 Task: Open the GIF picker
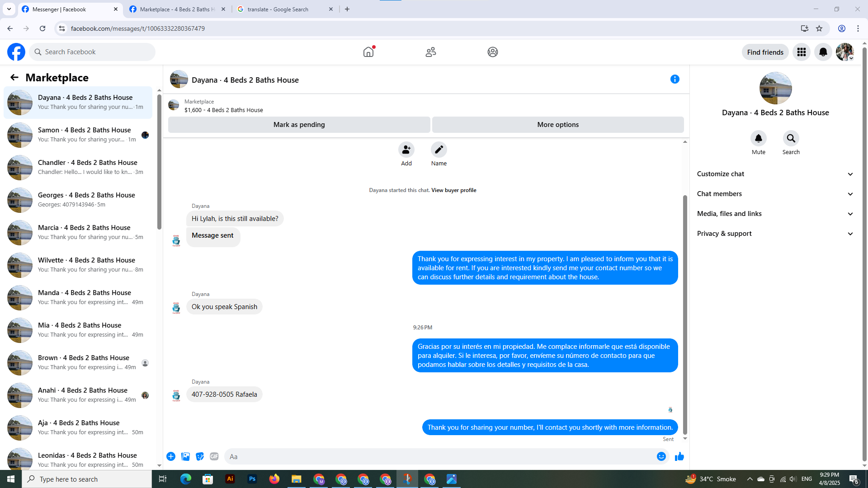pyautogui.click(x=214, y=456)
